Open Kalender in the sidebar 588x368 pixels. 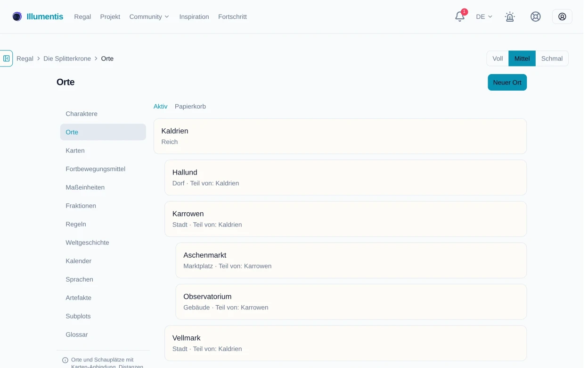[103, 261]
